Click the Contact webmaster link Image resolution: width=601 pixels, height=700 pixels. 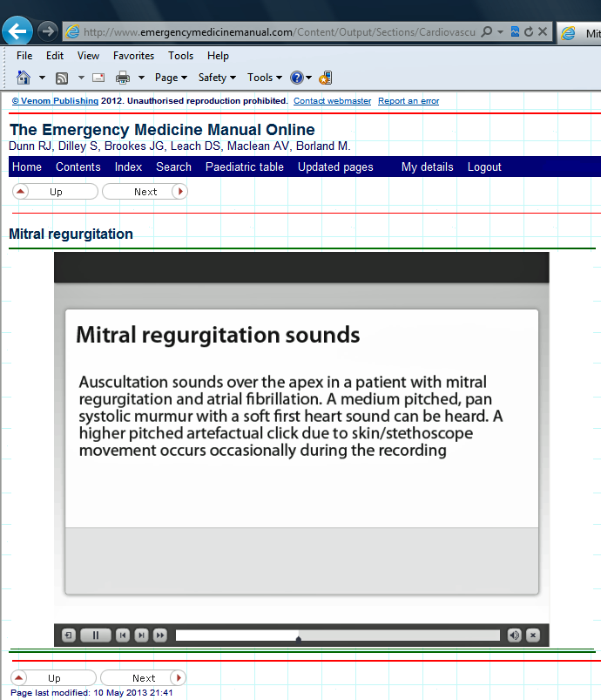point(332,101)
